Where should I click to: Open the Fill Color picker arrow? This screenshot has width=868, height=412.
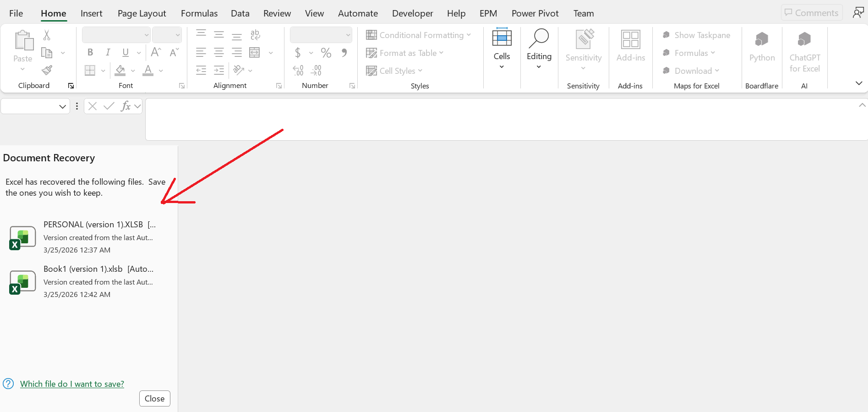(x=133, y=71)
